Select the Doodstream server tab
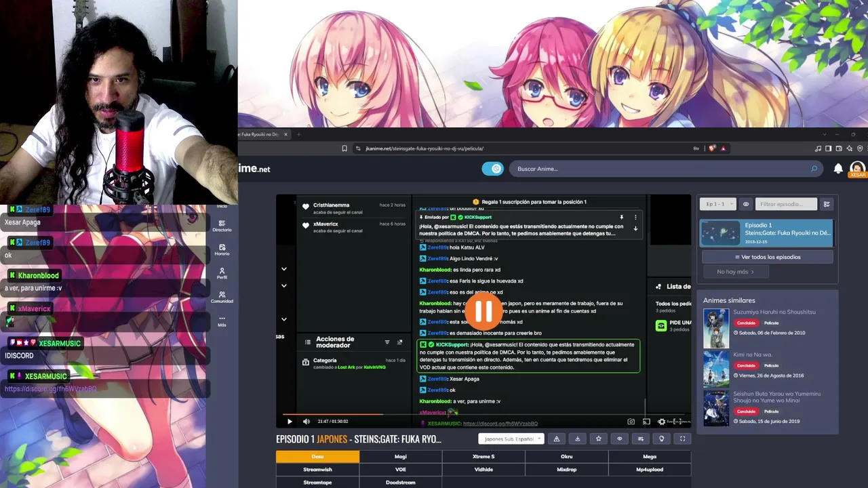Viewport: 868px width, 488px height. (401, 483)
